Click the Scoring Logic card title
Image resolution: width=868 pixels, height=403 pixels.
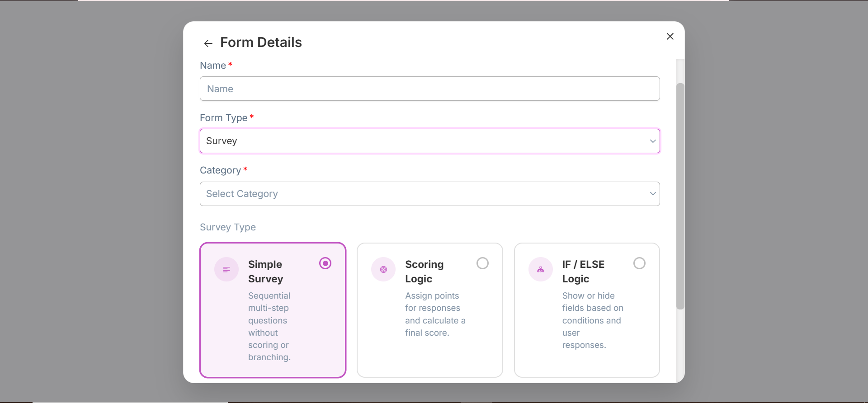tap(424, 272)
